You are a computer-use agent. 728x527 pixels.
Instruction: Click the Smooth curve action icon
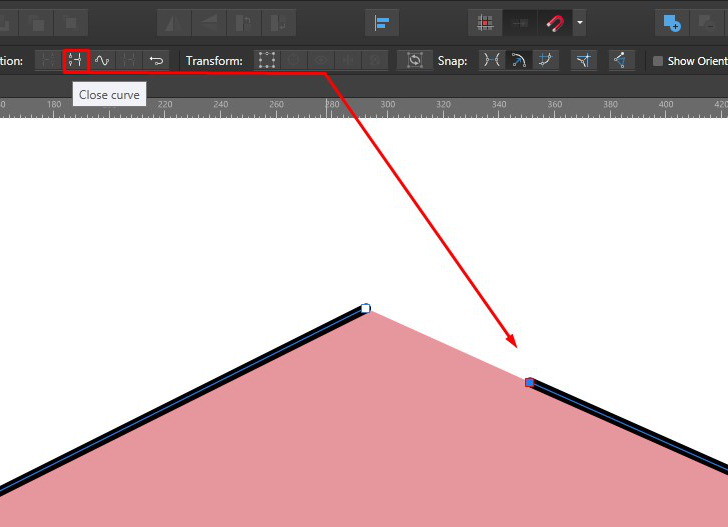[102, 61]
